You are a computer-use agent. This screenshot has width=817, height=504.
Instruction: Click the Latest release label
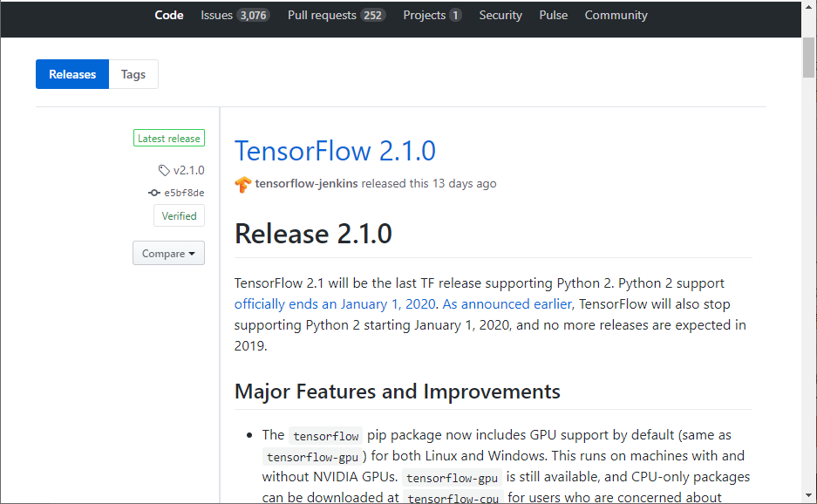(x=168, y=138)
